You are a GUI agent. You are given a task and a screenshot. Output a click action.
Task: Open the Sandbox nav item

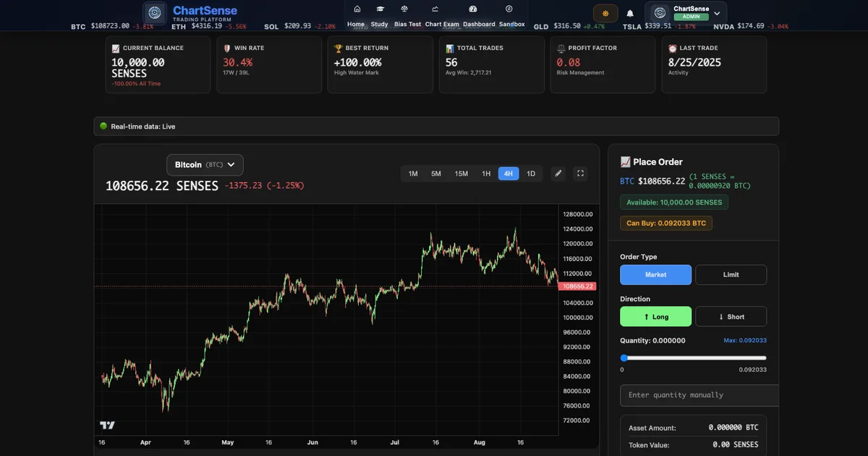click(x=512, y=24)
